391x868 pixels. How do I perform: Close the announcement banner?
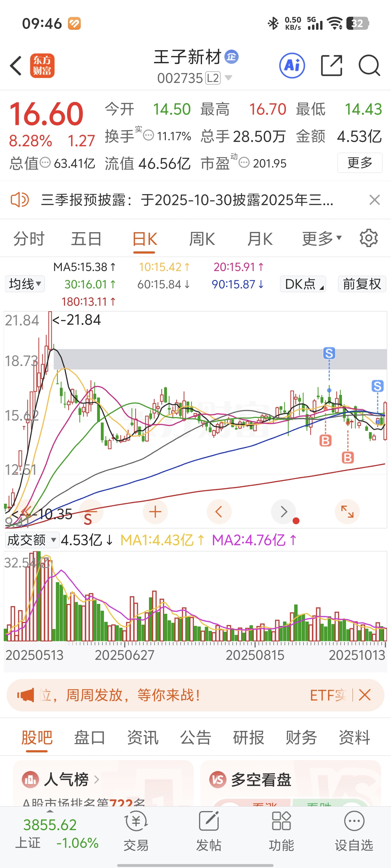pyautogui.click(x=375, y=200)
